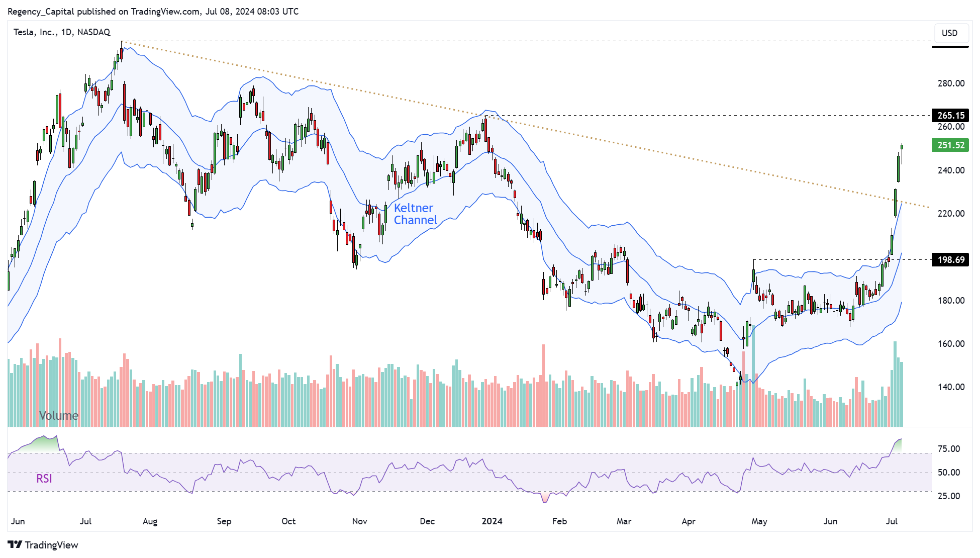Screen dimensions: 980x558
Task: Click the Feb label on time axis
Action: [559, 521]
